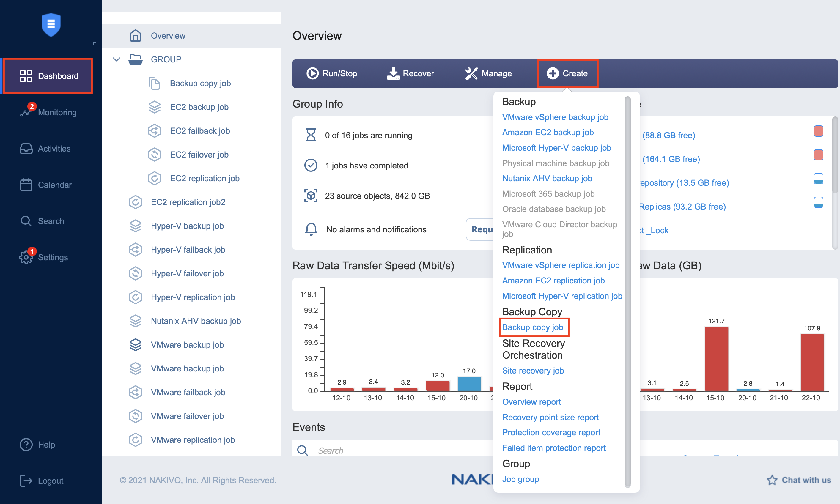Click the EC2 failover job icon
840x504 pixels.
[x=154, y=154]
